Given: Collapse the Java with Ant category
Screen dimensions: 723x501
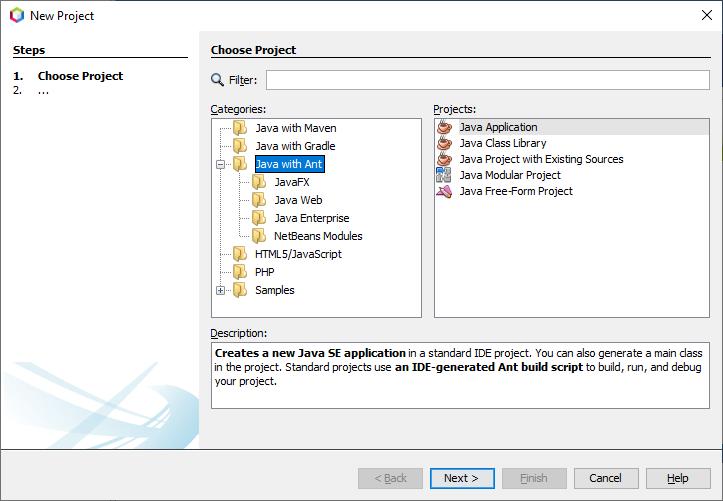Looking at the screenshot, I should pyautogui.click(x=220, y=164).
